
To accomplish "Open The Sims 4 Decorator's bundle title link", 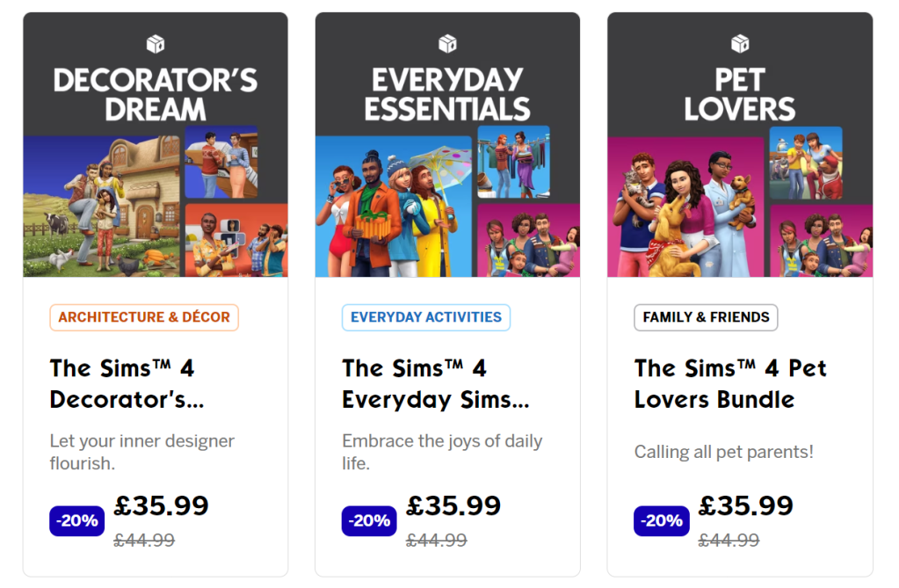I will (127, 383).
